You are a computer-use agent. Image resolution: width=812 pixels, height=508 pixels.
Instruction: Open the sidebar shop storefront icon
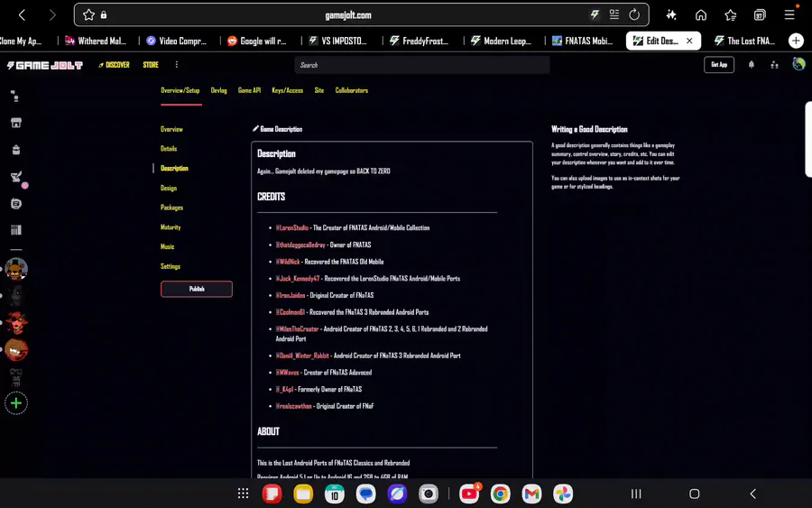pyautogui.click(x=16, y=123)
